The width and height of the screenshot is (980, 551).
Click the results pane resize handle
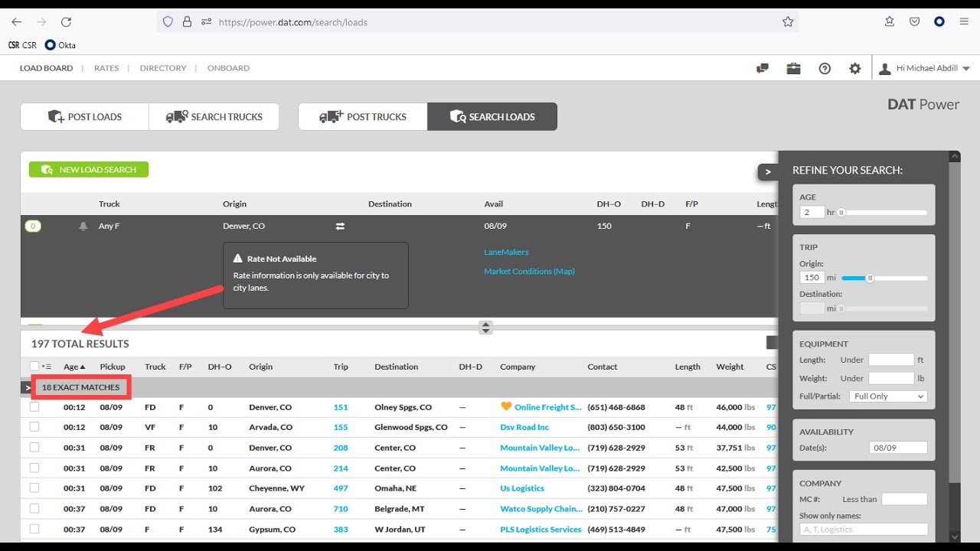(485, 328)
